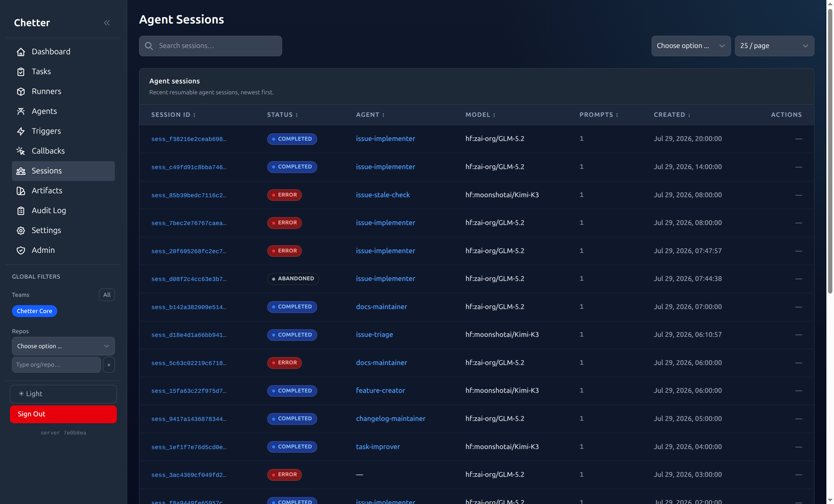834x504 pixels.
Task: Click model hf:moonshotai/Kimi-K3 in sess_15fa63c22f975d7 row
Action: (502, 390)
